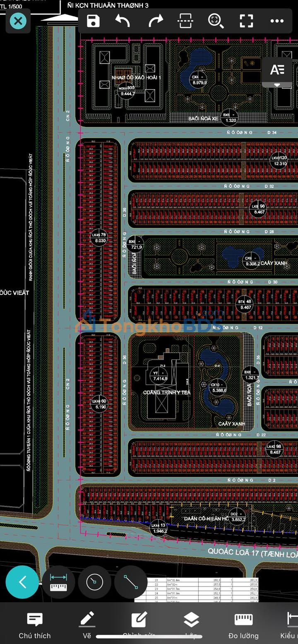
Task: Tap the NHAØ ÔÛ XAÕ HOÄI 1 label
Action: click(136, 77)
